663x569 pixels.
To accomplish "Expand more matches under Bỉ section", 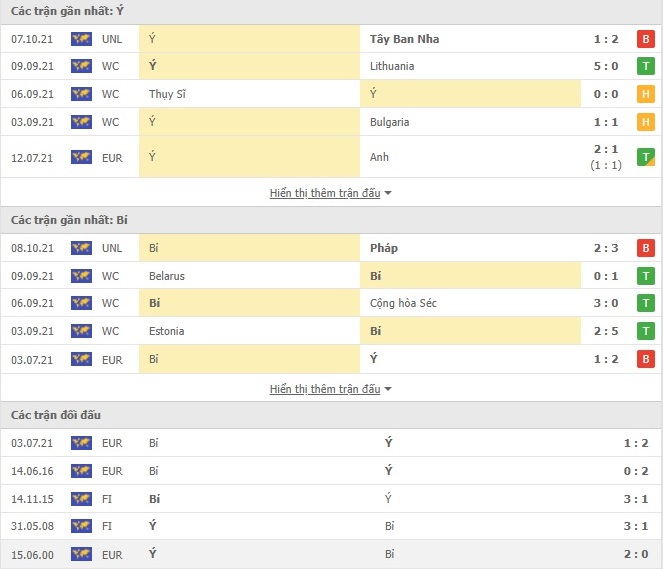I will coord(325,389).
